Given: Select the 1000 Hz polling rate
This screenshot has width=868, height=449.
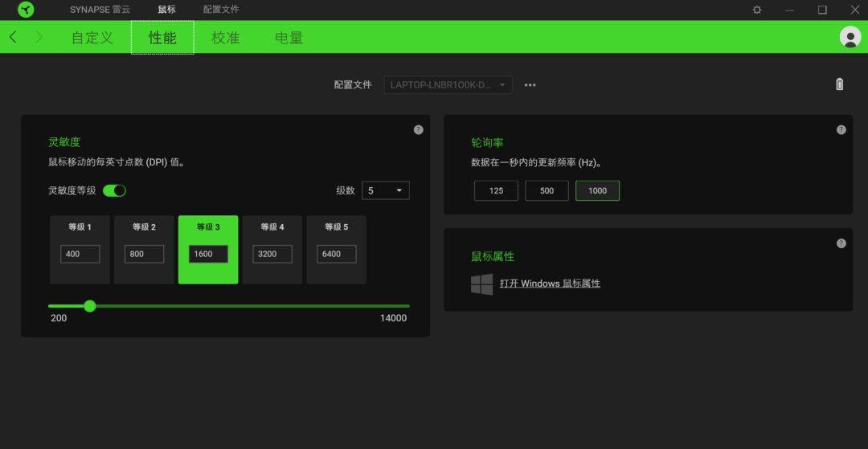Looking at the screenshot, I should (597, 191).
